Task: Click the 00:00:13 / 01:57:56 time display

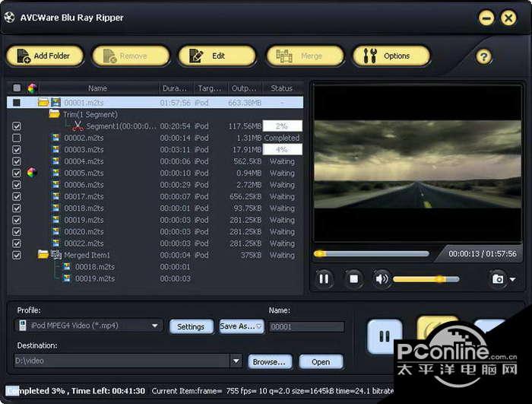Action: (x=483, y=254)
